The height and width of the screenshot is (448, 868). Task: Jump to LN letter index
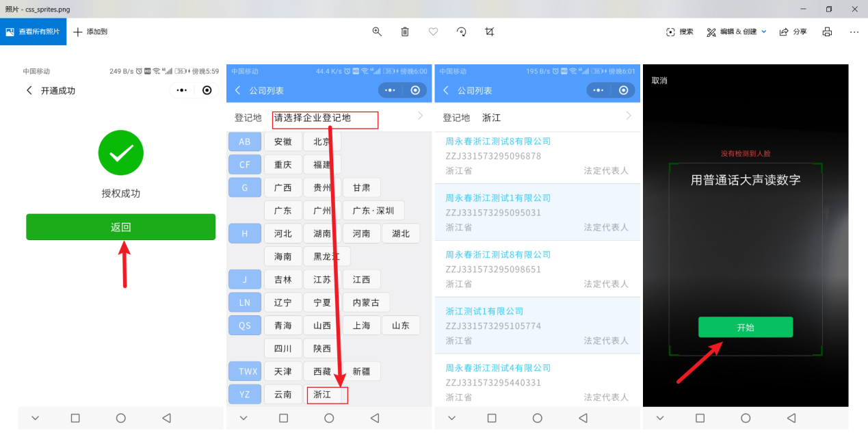pos(245,302)
